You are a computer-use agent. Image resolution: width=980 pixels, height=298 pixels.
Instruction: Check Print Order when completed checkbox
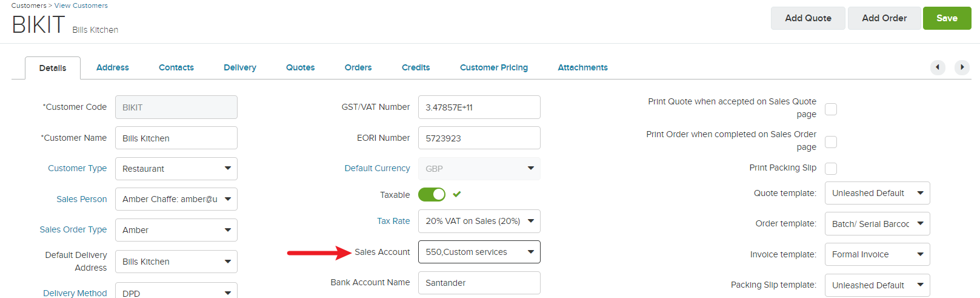[x=831, y=142]
